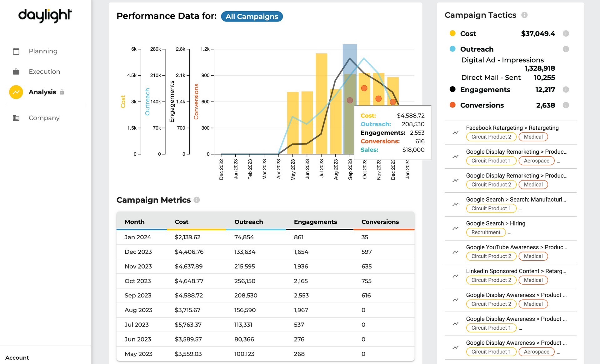Select the Oct 2023 table row
600x364 pixels.
point(265,281)
